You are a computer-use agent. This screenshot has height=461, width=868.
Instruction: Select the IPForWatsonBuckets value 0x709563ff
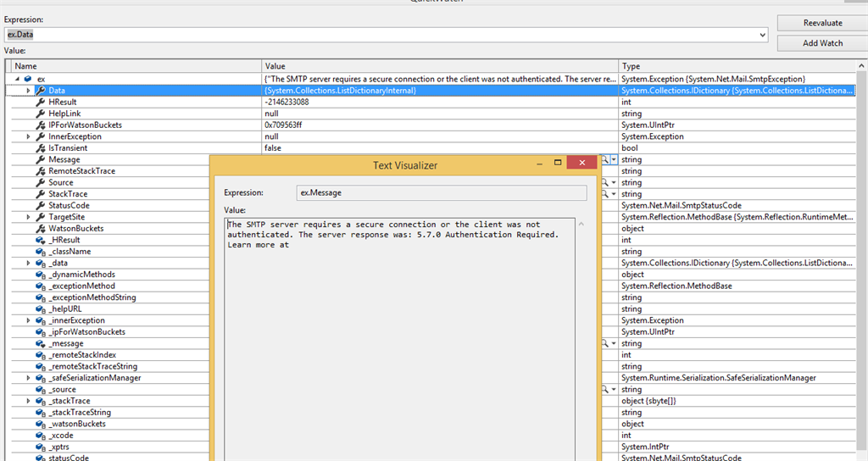[x=283, y=125]
